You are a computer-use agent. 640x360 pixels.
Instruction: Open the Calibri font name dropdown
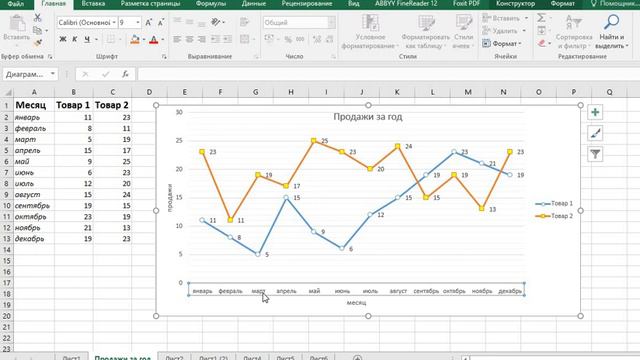coord(114,22)
